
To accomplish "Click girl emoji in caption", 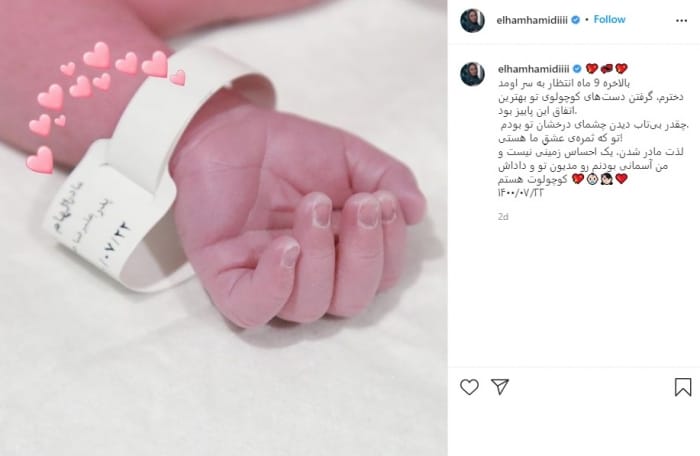I will pyautogui.click(x=606, y=180).
